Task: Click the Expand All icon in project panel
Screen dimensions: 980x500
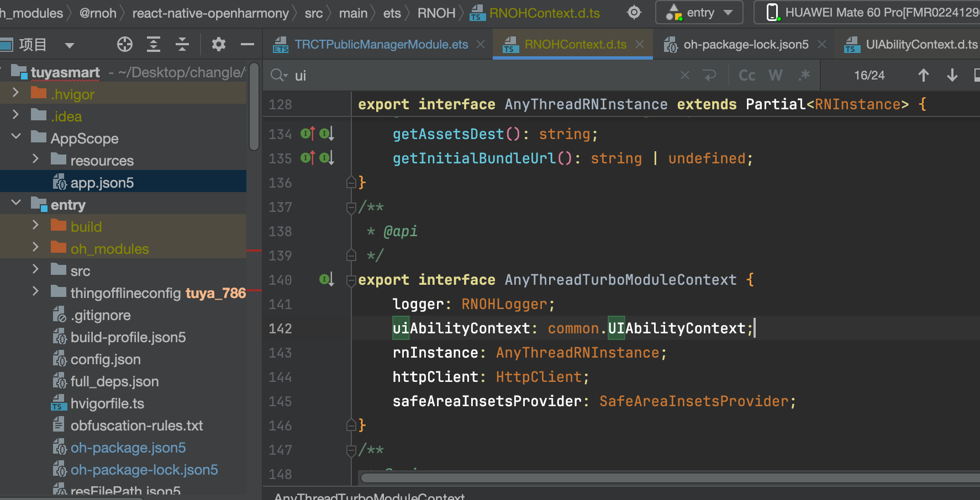Action: coord(154,45)
